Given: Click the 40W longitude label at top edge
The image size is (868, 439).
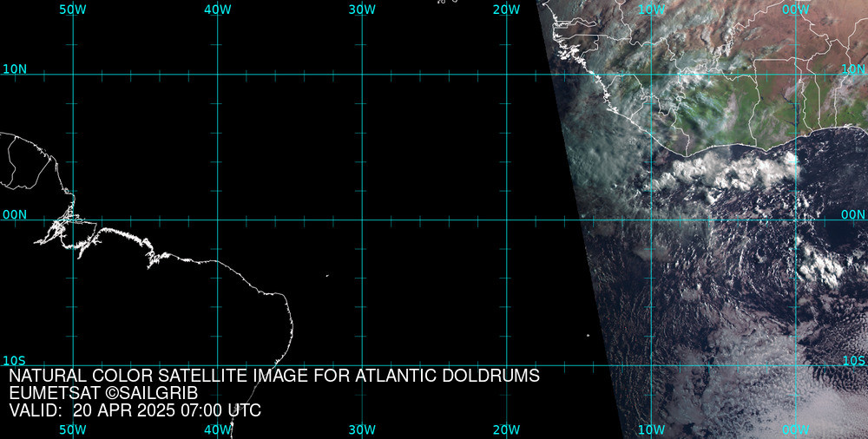Looking at the screenshot, I should [218, 10].
